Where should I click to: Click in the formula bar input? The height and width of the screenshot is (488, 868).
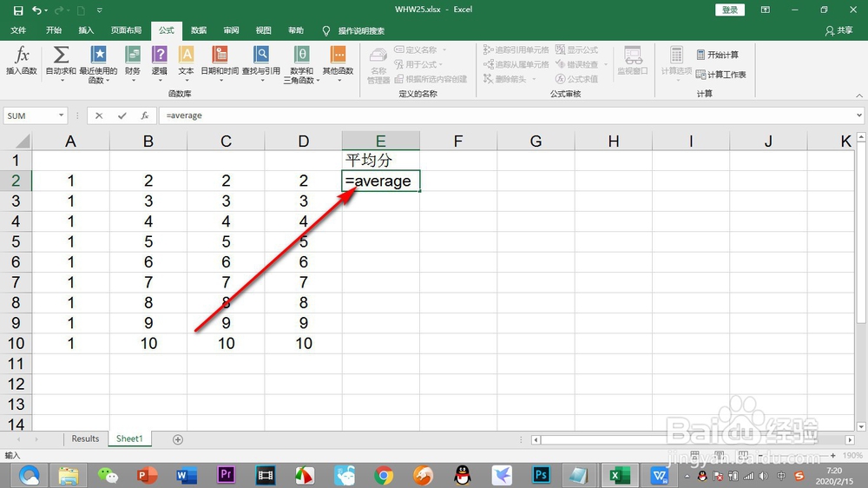507,115
